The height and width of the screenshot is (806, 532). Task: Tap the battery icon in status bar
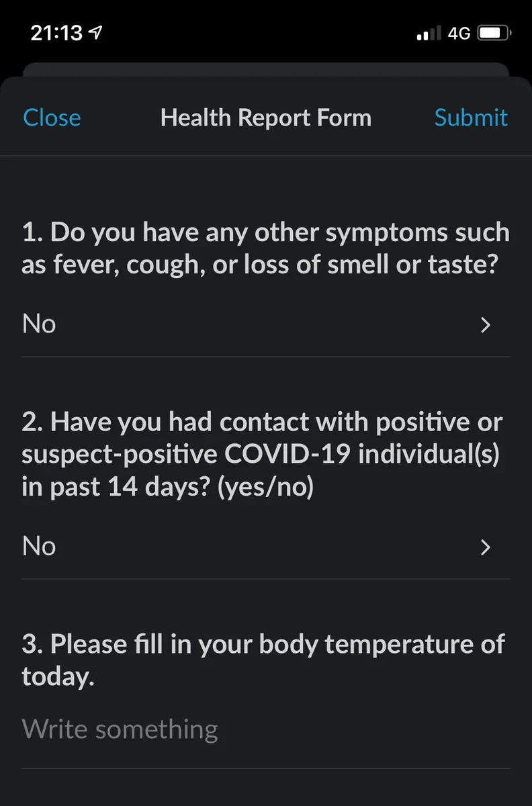[494, 33]
